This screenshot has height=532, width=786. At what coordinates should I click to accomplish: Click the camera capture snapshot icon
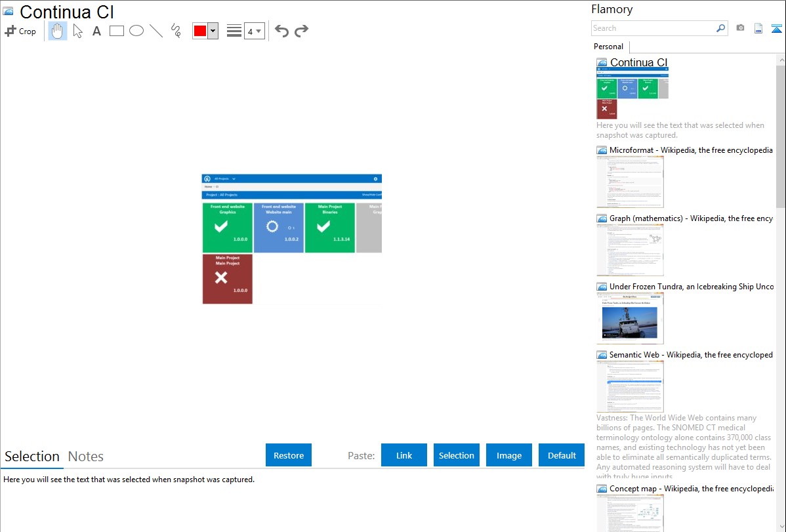coord(740,28)
